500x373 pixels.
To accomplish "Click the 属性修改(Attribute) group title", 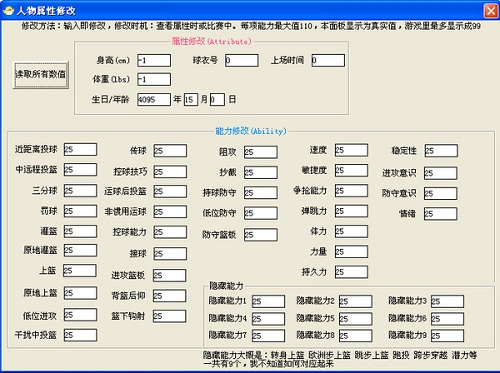I will point(211,41).
